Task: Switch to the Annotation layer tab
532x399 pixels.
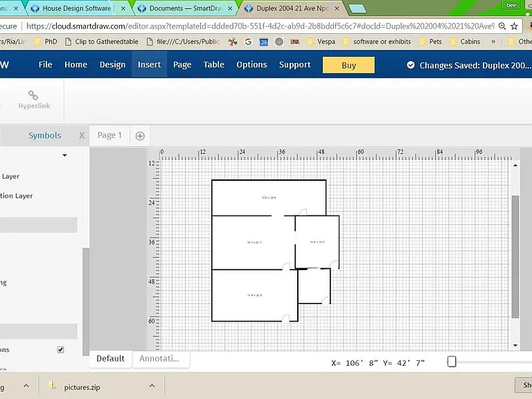Action: [159, 359]
